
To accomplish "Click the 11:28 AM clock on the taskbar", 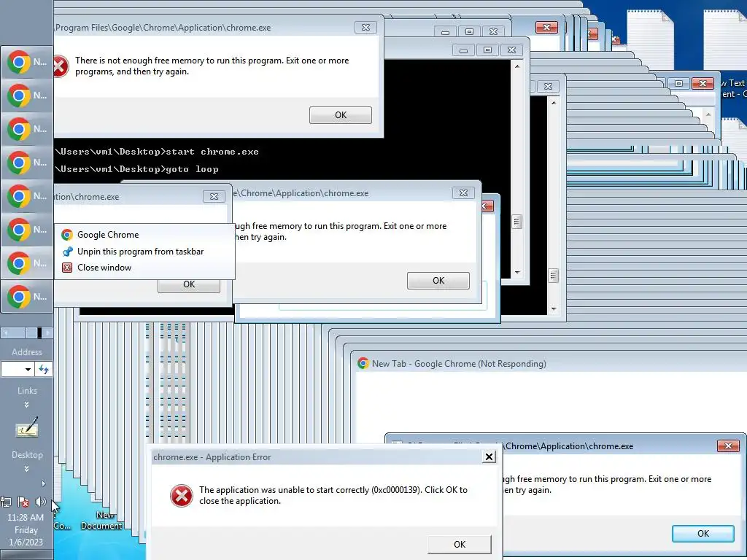I will [26, 518].
